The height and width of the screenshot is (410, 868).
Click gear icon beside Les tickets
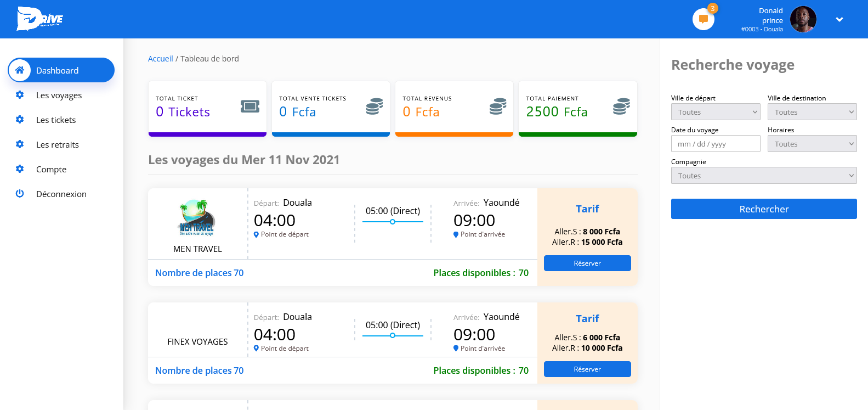20,119
